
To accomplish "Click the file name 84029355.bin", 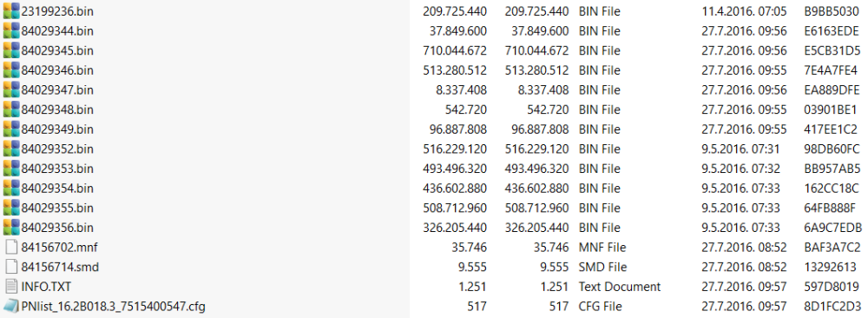I will [x=57, y=208].
